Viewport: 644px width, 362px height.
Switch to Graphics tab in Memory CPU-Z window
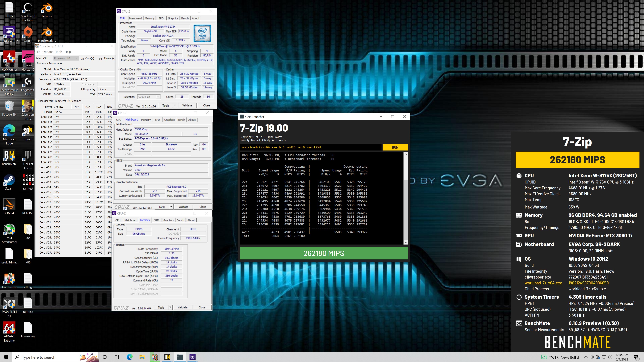[x=169, y=220]
